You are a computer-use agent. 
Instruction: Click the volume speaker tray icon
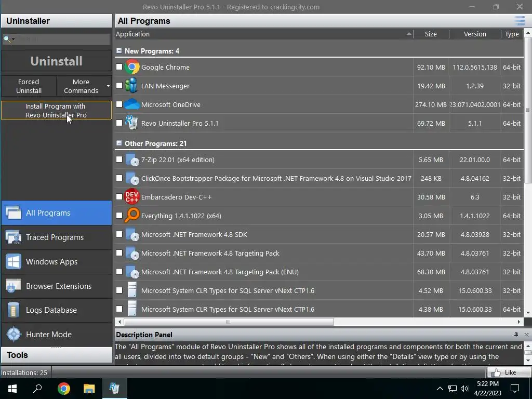click(x=464, y=389)
